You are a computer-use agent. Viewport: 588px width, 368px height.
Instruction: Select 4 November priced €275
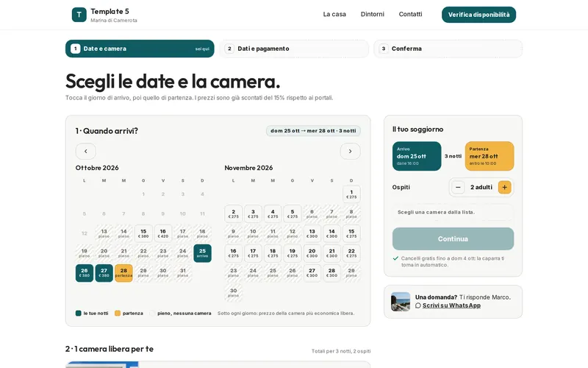click(x=273, y=213)
